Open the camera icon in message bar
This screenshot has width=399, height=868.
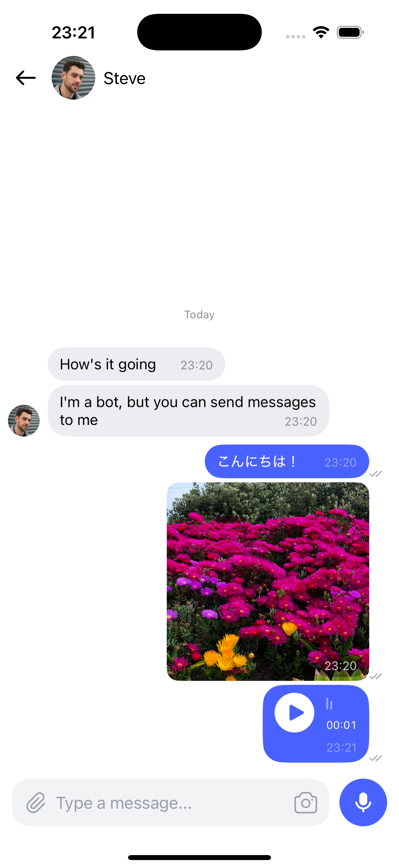[306, 803]
